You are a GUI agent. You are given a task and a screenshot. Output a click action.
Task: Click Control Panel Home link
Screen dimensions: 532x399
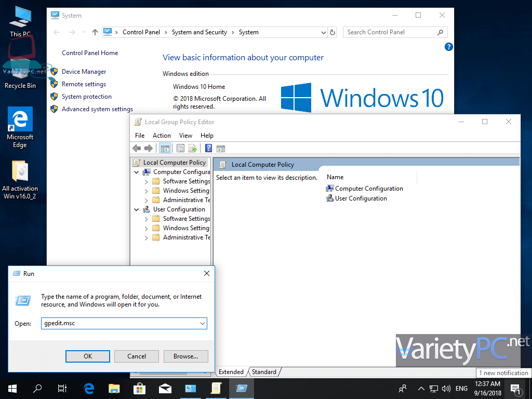point(90,53)
